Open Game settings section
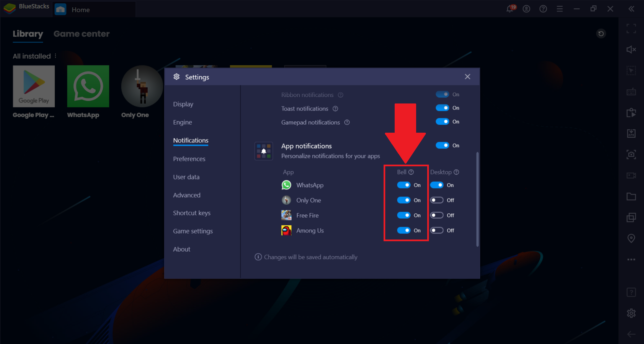The height and width of the screenshot is (344, 644). coord(193,231)
